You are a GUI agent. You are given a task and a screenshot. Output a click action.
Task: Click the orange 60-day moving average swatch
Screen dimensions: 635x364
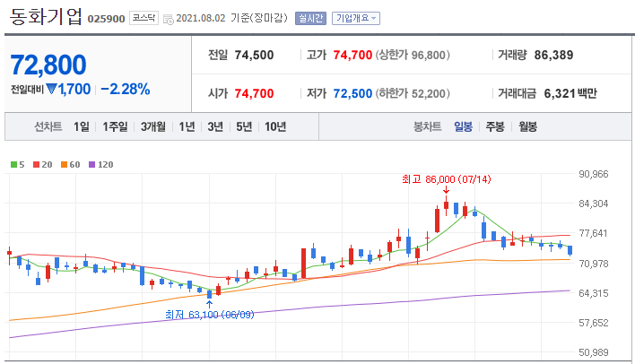point(64,164)
